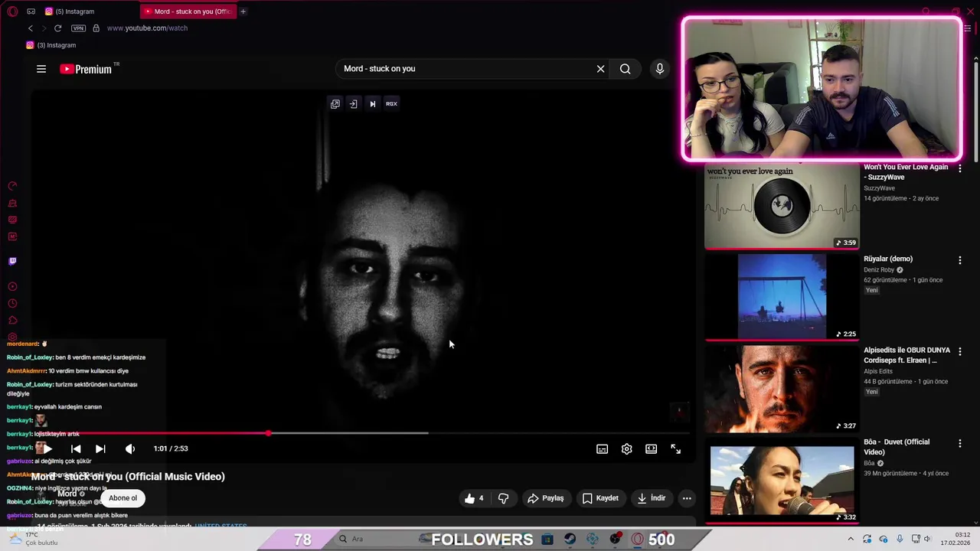
Task: Run search with magnifier button
Action: 626,69
